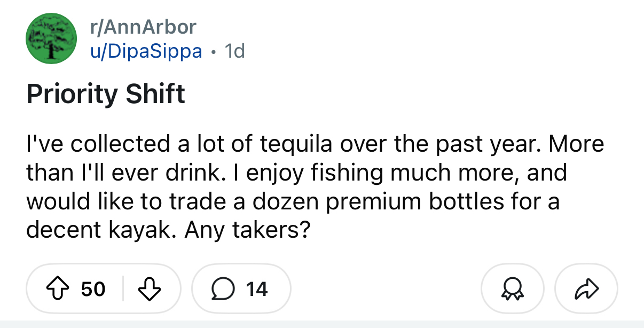Click the dot separator before the timestamp
This screenshot has width=644, height=328.
[214, 52]
